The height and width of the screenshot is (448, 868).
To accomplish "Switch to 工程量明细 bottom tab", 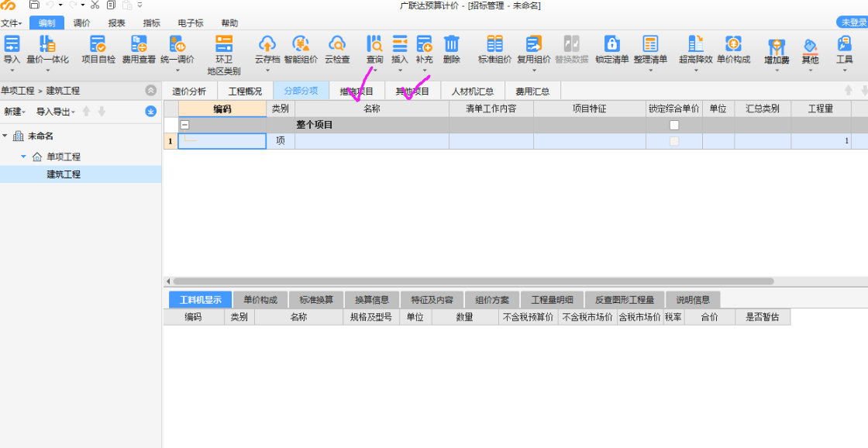I will pyautogui.click(x=553, y=300).
